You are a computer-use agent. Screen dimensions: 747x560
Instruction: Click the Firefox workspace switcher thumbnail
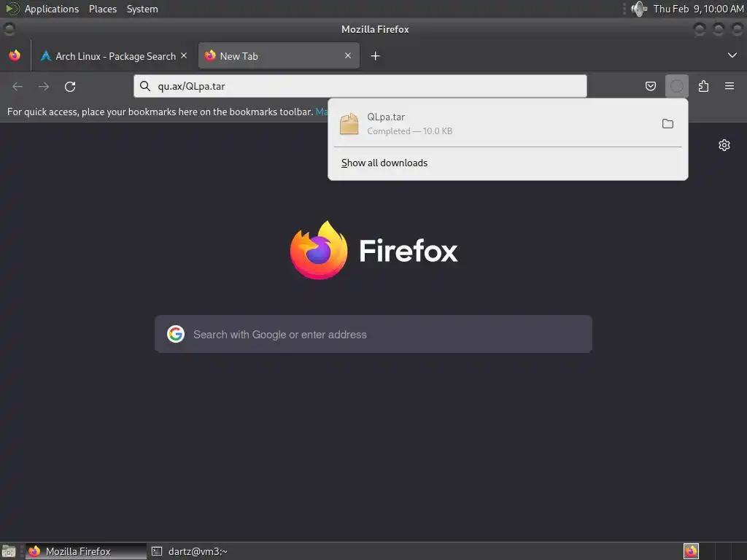[691, 551]
